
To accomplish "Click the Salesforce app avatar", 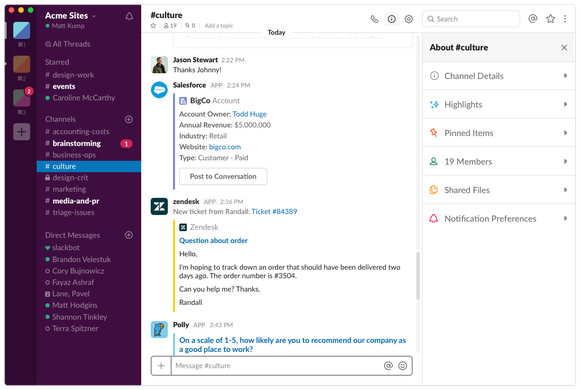I will [159, 90].
